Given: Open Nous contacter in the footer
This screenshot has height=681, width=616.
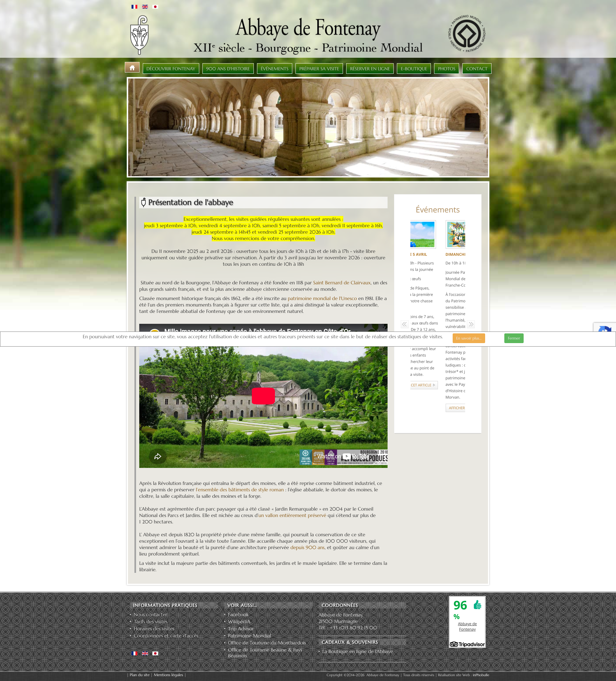Looking at the screenshot, I should pos(150,615).
